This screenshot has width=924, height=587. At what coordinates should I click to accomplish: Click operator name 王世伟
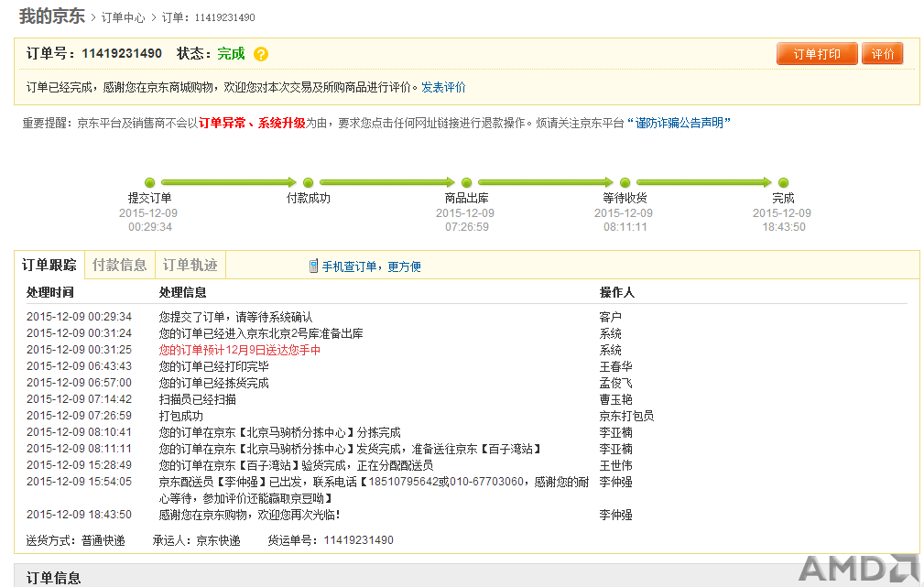[x=615, y=465]
